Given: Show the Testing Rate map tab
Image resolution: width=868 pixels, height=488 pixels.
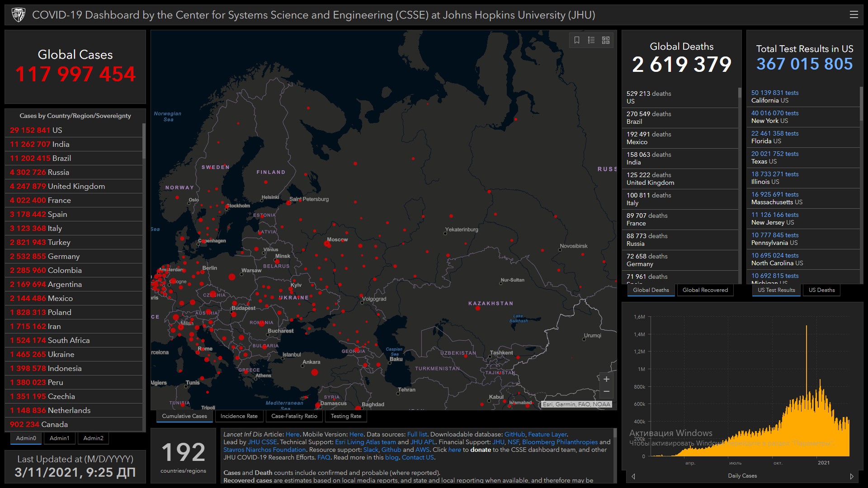Looking at the screenshot, I should click(x=346, y=416).
